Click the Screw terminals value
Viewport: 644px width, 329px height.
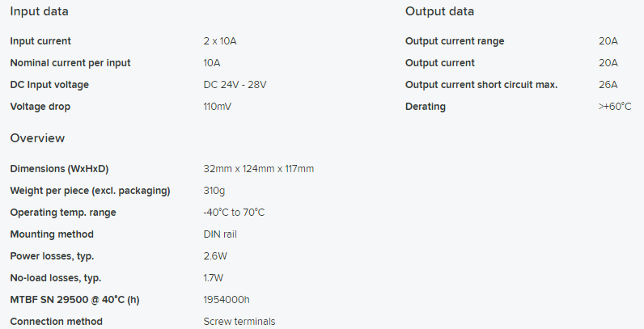239,321
